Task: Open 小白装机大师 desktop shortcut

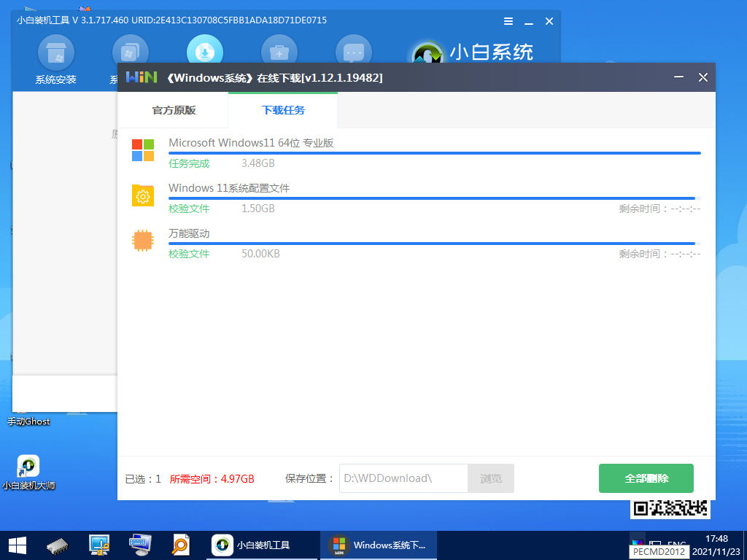Action: (28, 472)
